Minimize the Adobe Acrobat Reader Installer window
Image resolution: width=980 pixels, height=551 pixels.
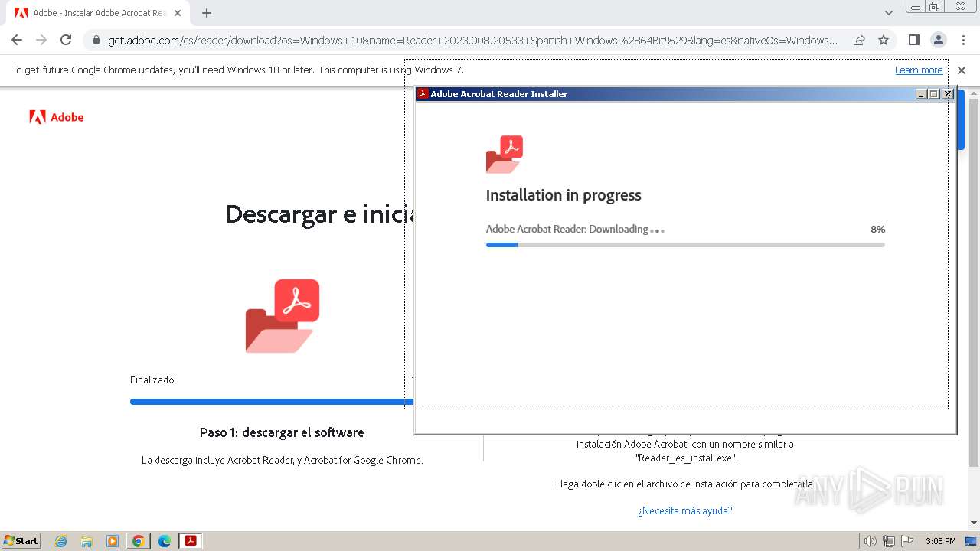click(x=922, y=94)
